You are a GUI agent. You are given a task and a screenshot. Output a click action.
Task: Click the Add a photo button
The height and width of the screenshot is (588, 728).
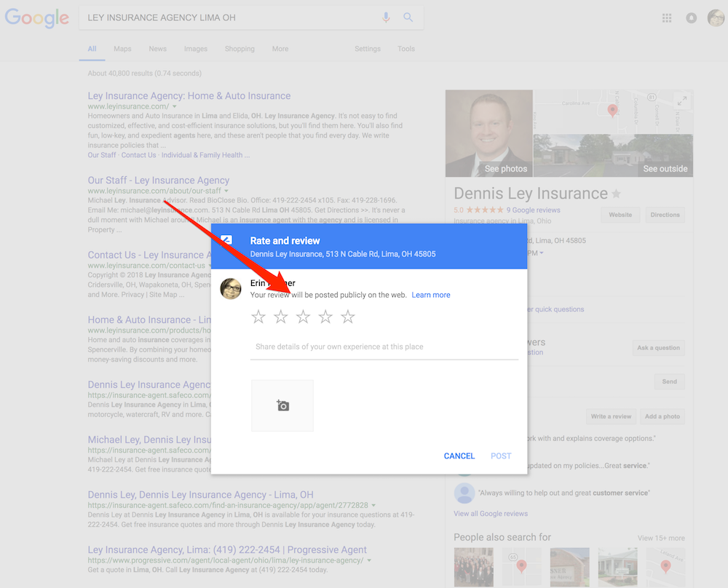click(x=662, y=416)
